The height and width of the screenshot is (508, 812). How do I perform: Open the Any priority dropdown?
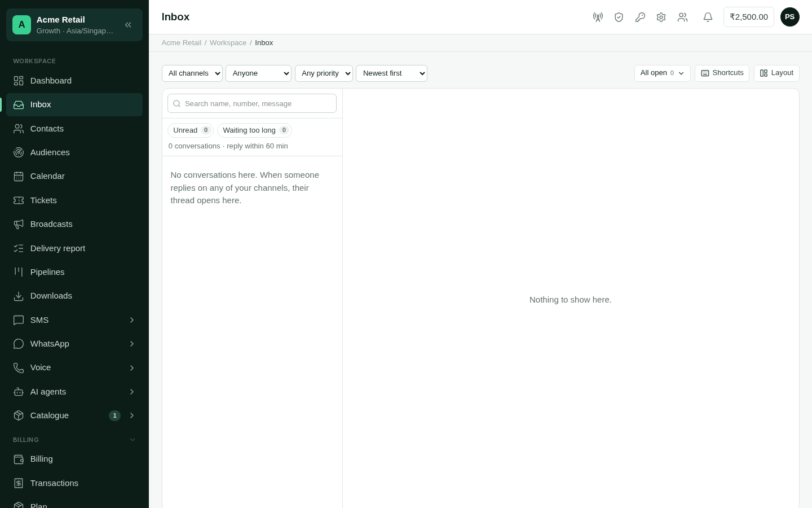[324, 73]
